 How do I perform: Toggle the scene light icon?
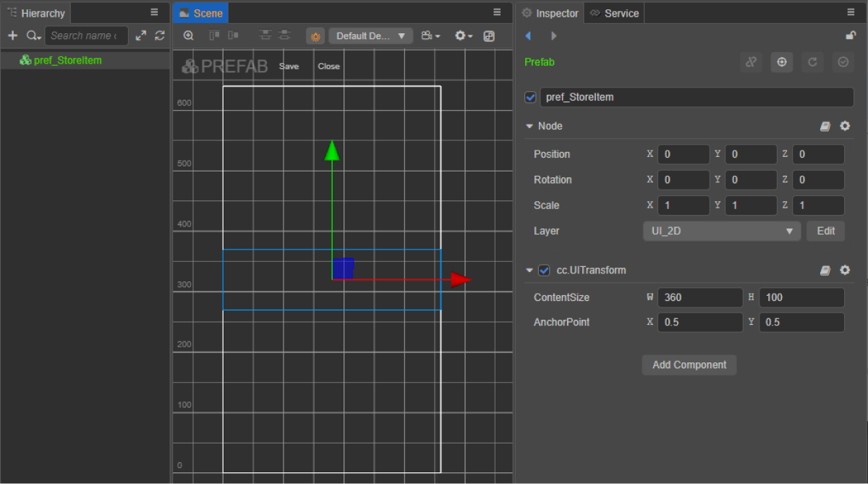[315, 36]
